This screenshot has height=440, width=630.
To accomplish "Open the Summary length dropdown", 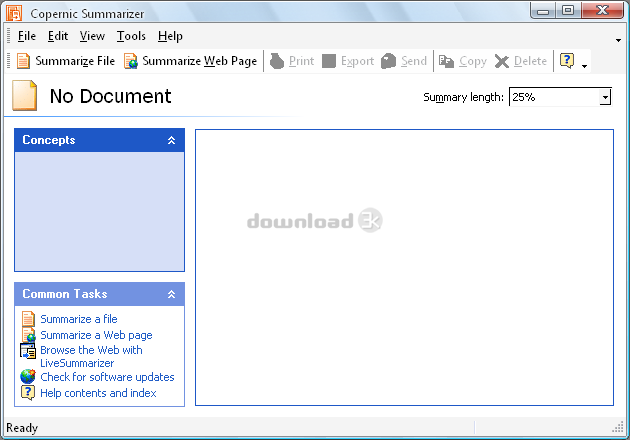I will [605, 97].
